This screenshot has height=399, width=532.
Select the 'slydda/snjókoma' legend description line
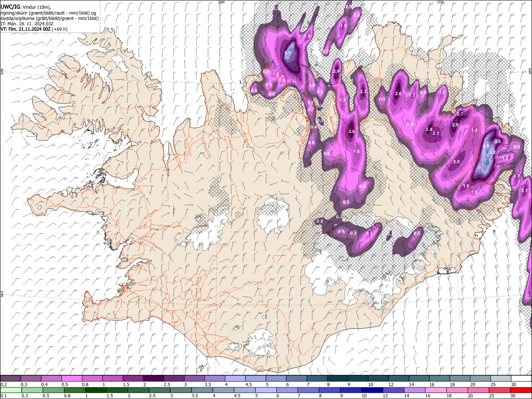(x=49, y=18)
